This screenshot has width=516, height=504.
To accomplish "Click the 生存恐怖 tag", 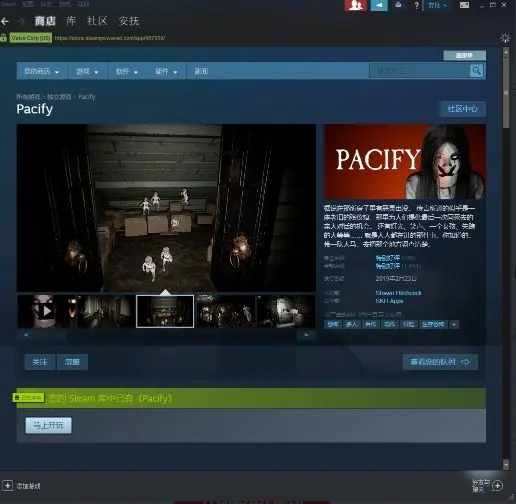I will pyautogui.click(x=433, y=324).
